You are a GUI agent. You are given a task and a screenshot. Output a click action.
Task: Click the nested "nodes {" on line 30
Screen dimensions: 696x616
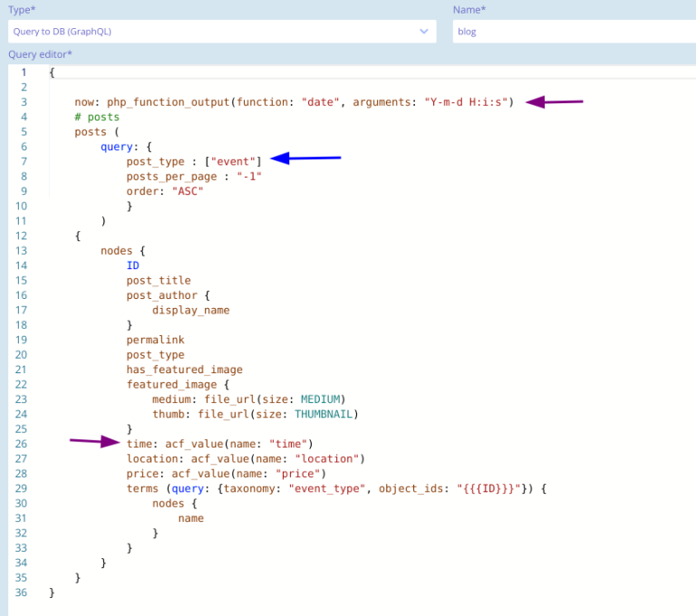174,504
